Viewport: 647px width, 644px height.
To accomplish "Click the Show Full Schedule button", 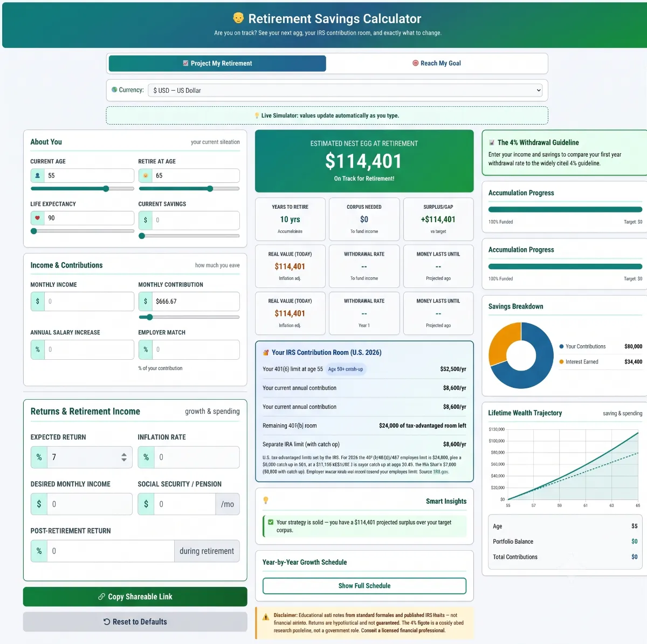I will pyautogui.click(x=364, y=586).
